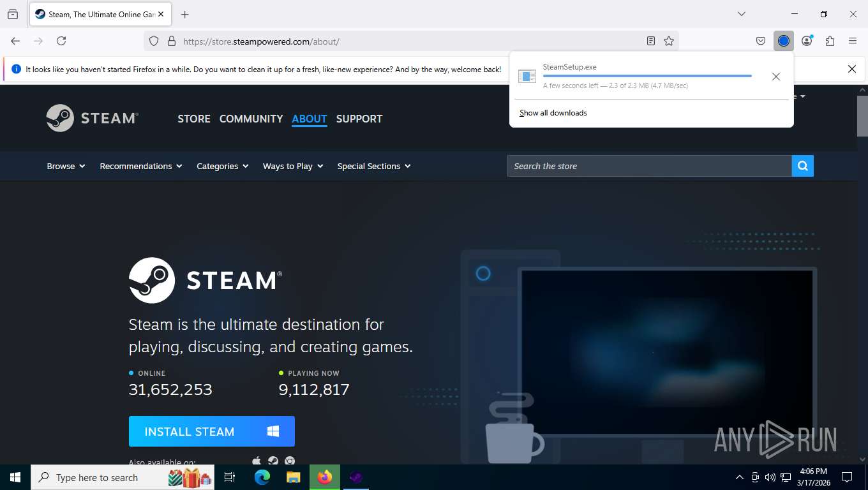Dismiss the Firefox refresh notification bar
This screenshot has width=868, height=490.
(x=851, y=69)
